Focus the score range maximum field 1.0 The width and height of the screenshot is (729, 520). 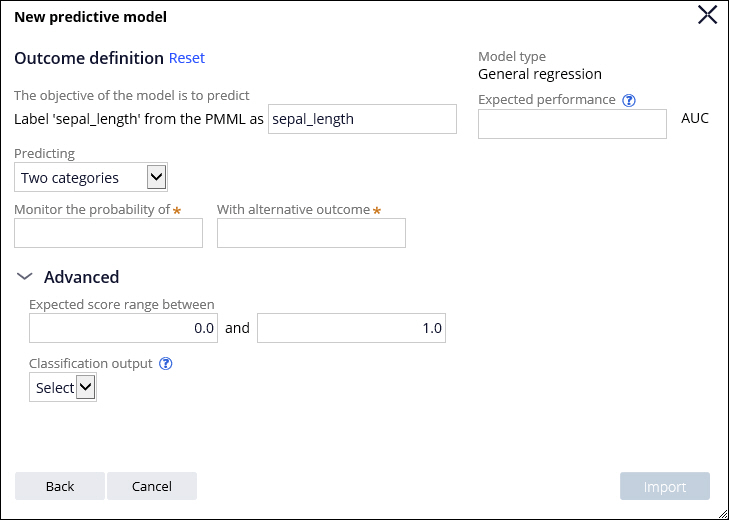click(351, 328)
